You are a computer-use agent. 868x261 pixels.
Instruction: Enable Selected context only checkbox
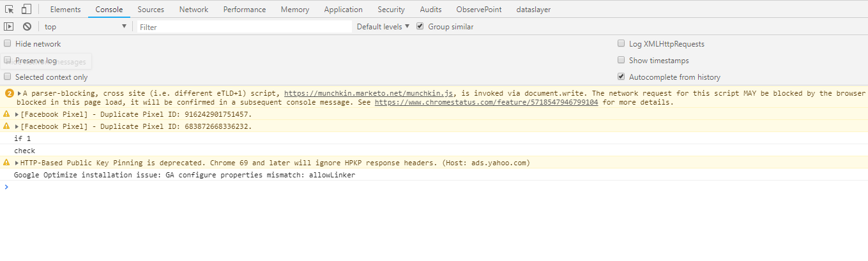(x=8, y=77)
